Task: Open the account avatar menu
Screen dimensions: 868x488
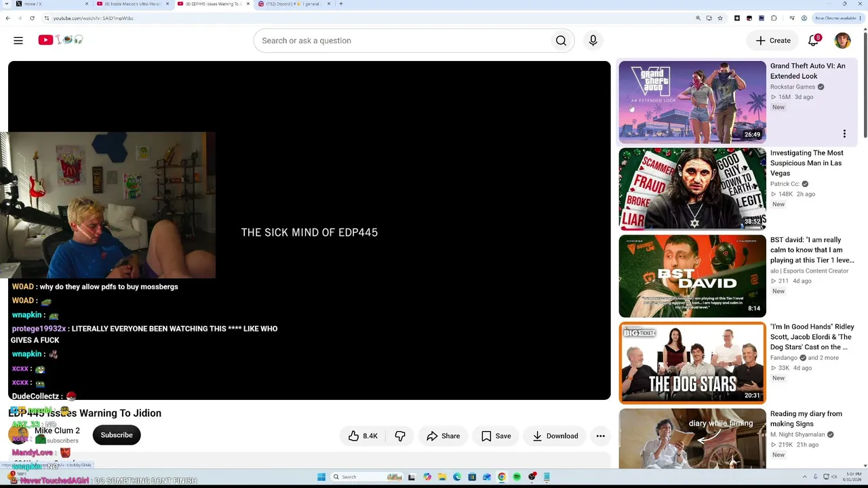Action: [x=842, y=41]
